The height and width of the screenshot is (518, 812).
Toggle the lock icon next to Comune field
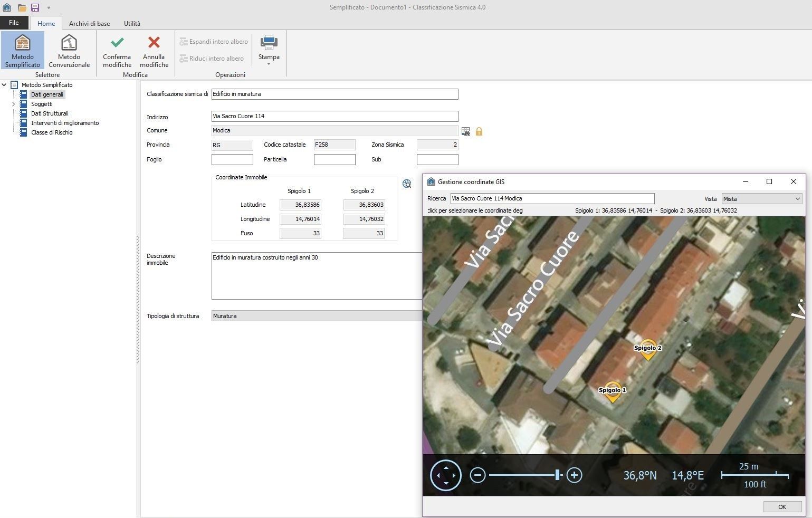pyautogui.click(x=479, y=131)
